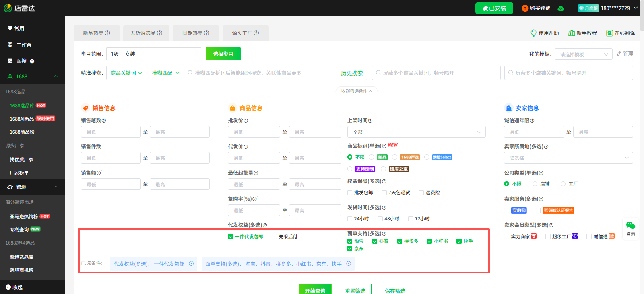Uncheck the 抖音 面单 checkbox
Screen dimensions: 644x294
[x=375, y=241]
